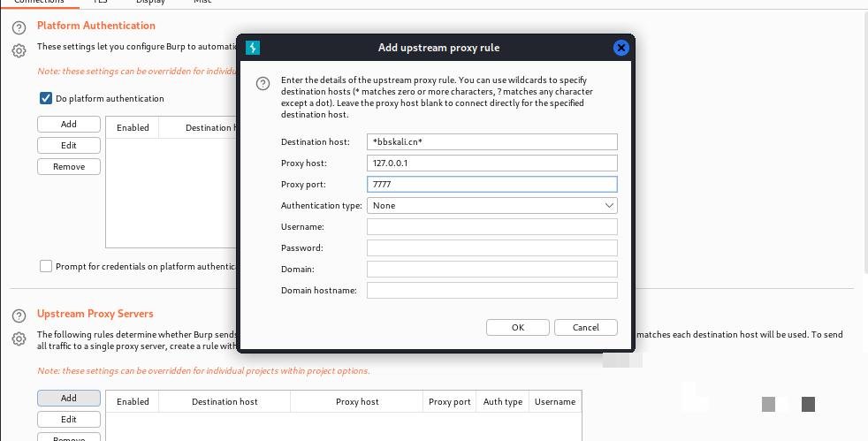868x441 pixels.
Task: Remove the platform authentication entry
Action: 69,166
